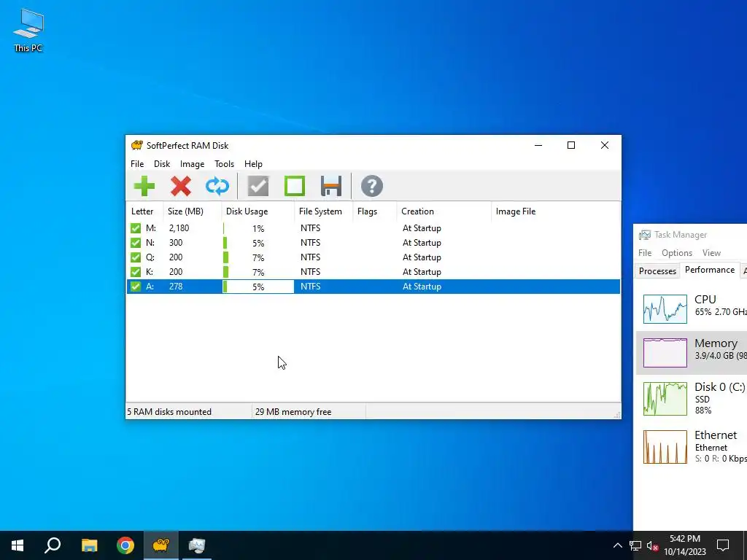Image resolution: width=747 pixels, height=560 pixels.
Task: Click the M: disk usage bar at 1%
Action: pos(258,228)
